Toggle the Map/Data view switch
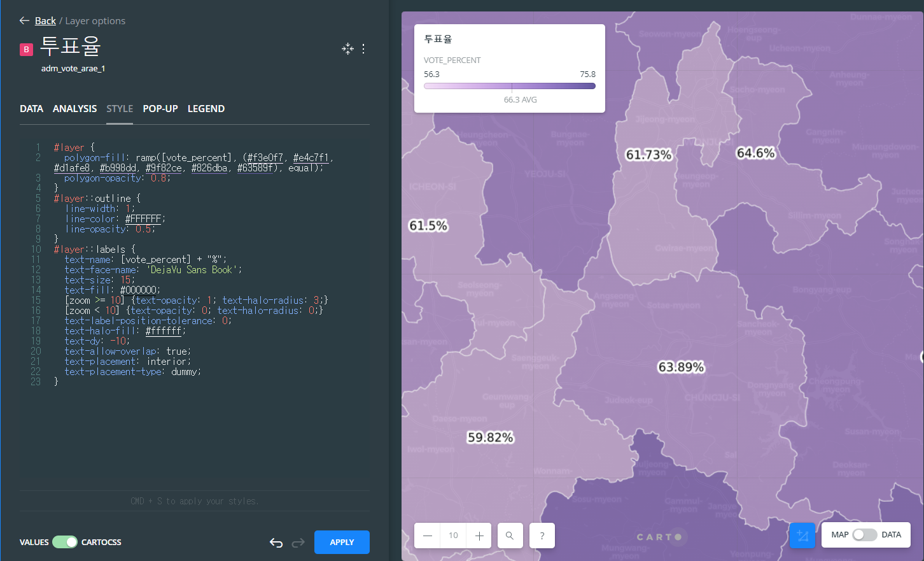924x561 pixels. click(864, 535)
